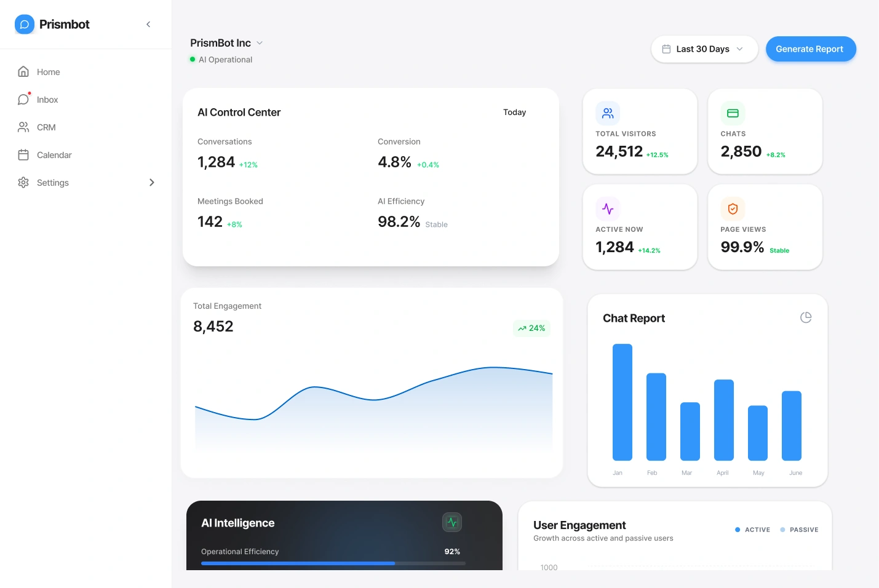
Task: Open the Chat Report pie chart icon
Action: tap(806, 317)
